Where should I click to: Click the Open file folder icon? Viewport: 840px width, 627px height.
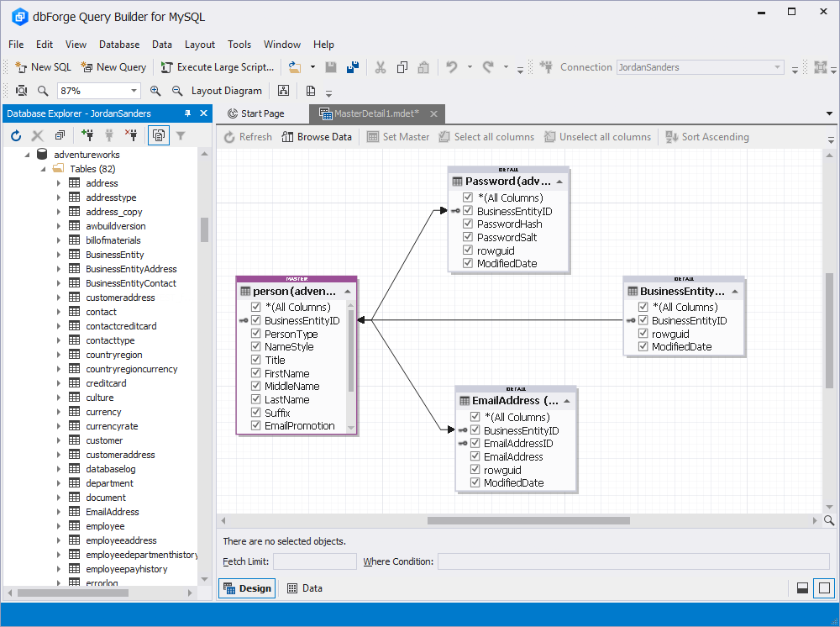point(295,67)
